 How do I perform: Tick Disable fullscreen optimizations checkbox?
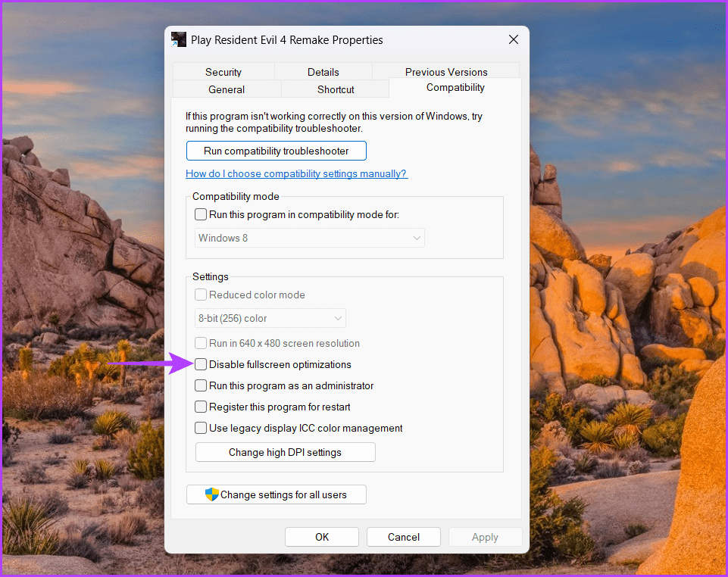click(201, 364)
